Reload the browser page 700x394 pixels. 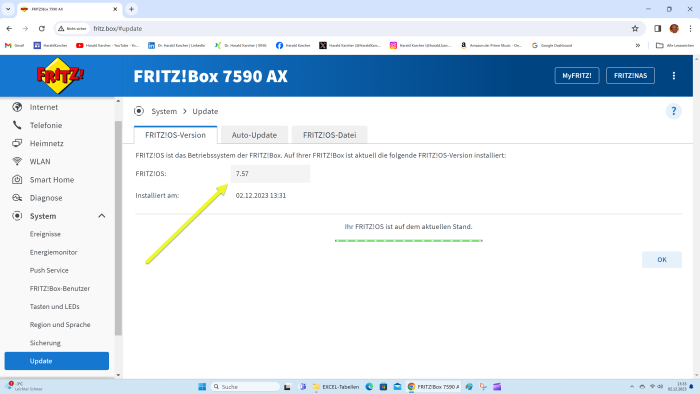click(x=42, y=29)
